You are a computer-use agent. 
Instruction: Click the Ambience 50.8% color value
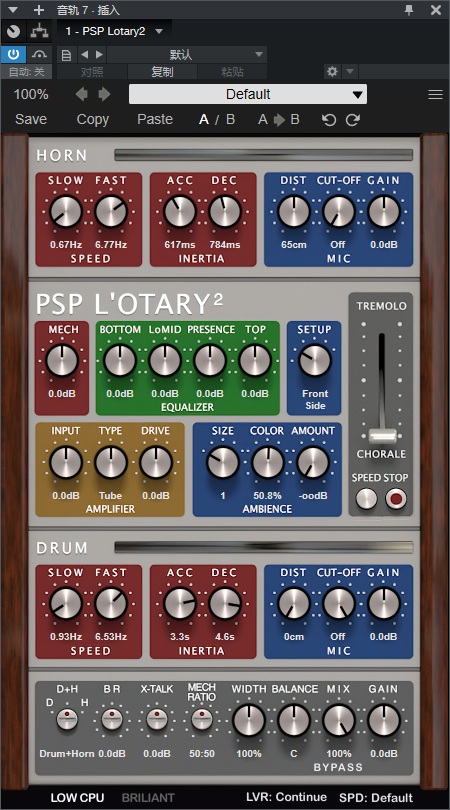click(267, 495)
